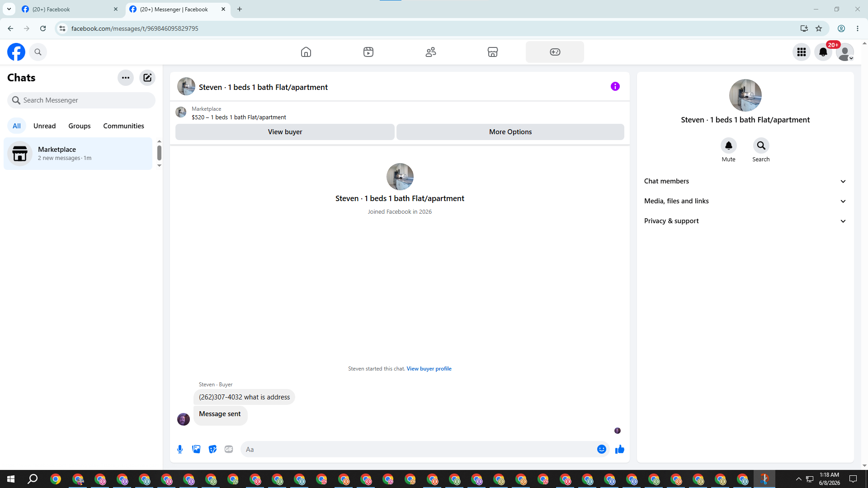The width and height of the screenshot is (868, 488).
Task: Expand Media, files and links section
Action: click(745, 201)
